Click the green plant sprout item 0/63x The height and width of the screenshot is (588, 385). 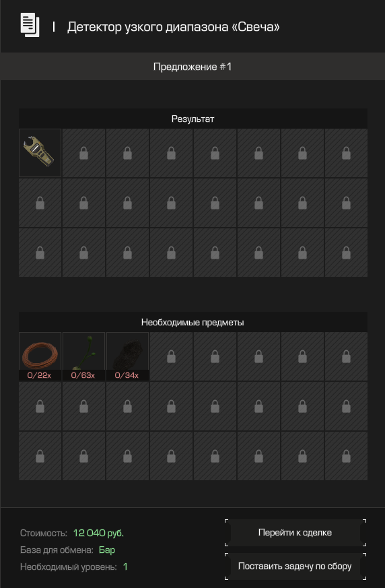[x=83, y=356]
